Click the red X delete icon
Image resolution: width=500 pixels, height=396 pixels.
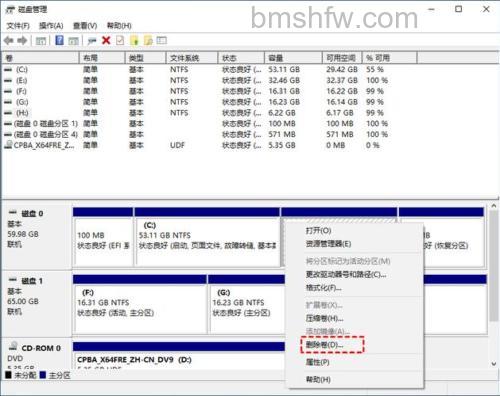(x=106, y=41)
